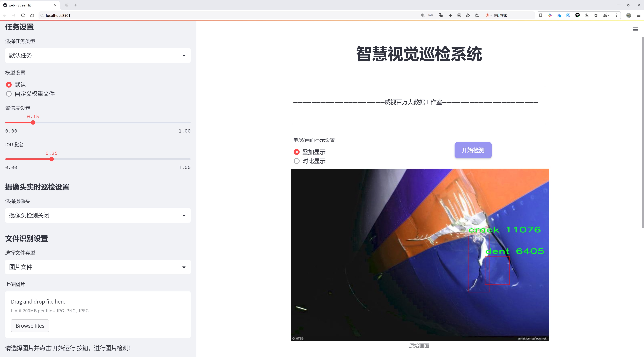Expand the 选择任务类型 dropdown showing 默认任务
This screenshot has height=357, width=644.
click(x=98, y=55)
